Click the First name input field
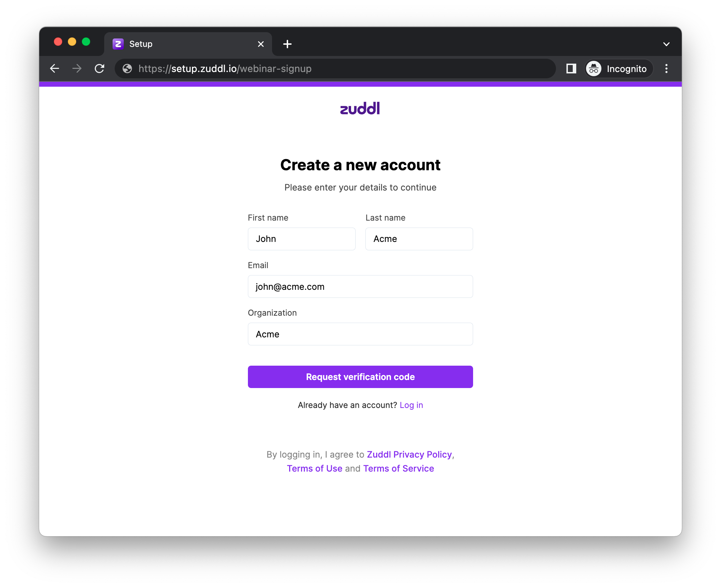 [x=301, y=239]
